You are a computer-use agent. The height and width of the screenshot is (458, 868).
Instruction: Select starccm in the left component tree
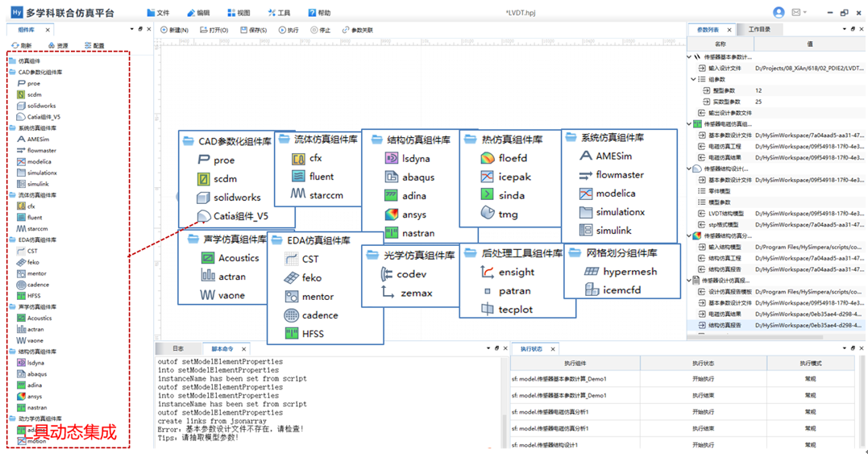[x=32, y=229]
